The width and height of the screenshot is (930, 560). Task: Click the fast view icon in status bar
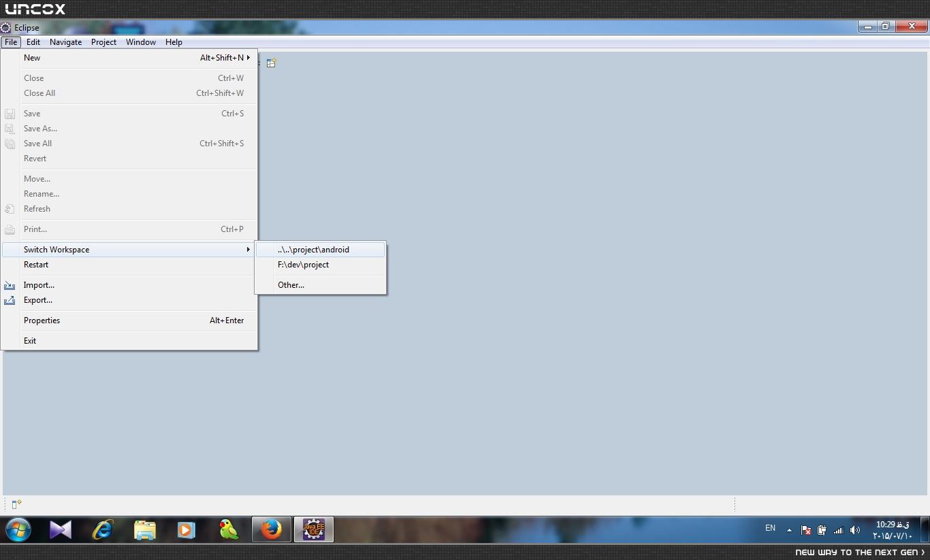coord(17,504)
